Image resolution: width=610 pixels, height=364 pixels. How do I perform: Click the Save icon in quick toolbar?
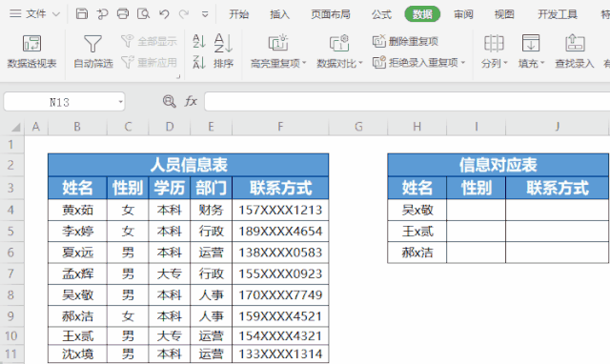(82, 14)
